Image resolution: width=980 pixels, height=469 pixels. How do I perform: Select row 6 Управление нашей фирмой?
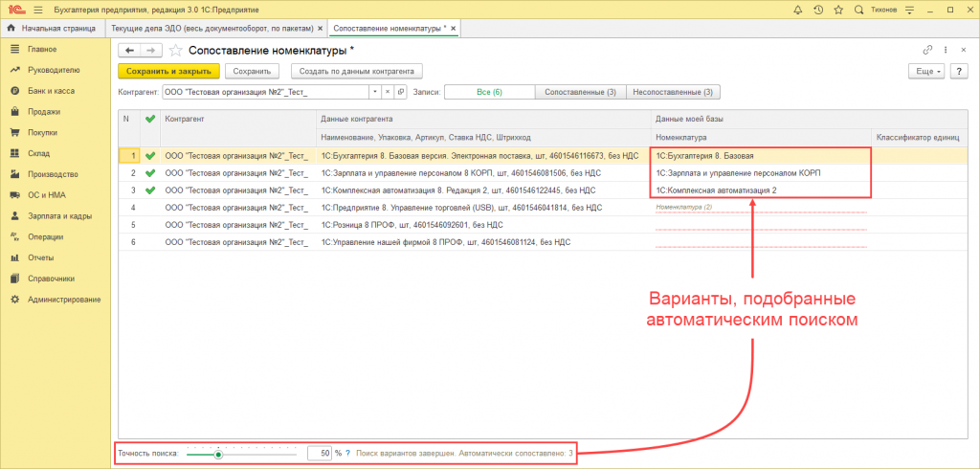(483, 241)
